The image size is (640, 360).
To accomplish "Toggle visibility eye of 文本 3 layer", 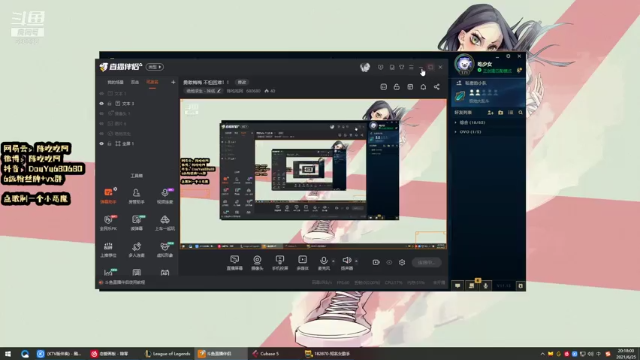I will point(102,104).
